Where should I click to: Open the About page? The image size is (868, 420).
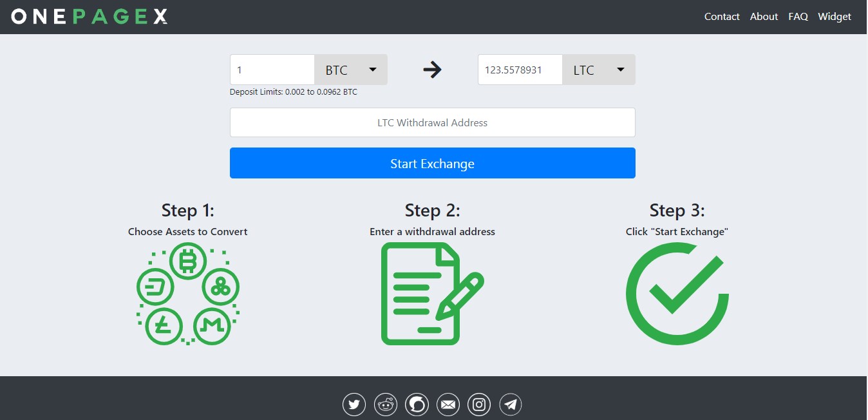(x=764, y=17)
